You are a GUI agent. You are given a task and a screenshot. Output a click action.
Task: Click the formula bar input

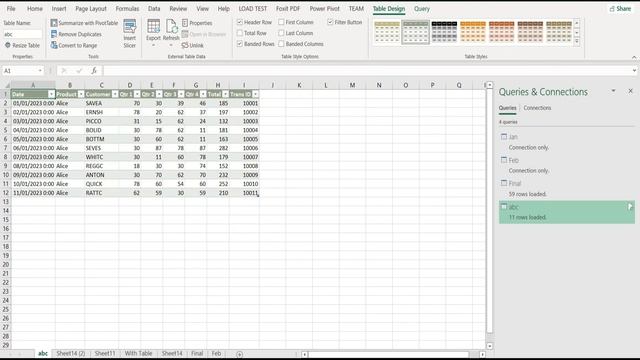(x=366, y=71)
